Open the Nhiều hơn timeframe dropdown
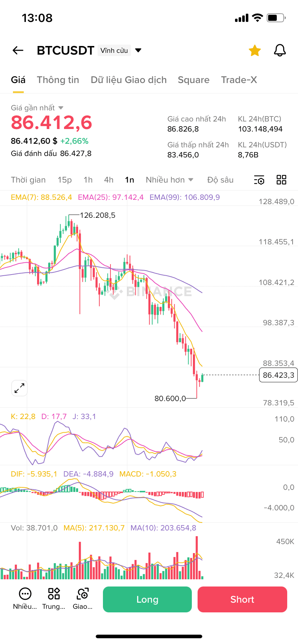Screen dimensions: 298x644 coord(170,180)
